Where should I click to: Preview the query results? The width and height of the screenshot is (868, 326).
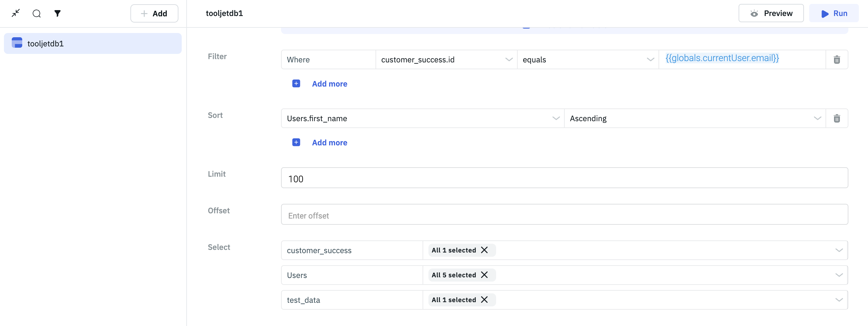pyautogui.click(x=771, y=13)
